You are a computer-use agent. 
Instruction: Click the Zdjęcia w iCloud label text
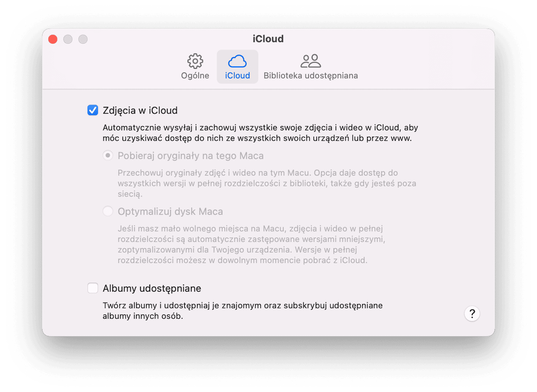140,110
